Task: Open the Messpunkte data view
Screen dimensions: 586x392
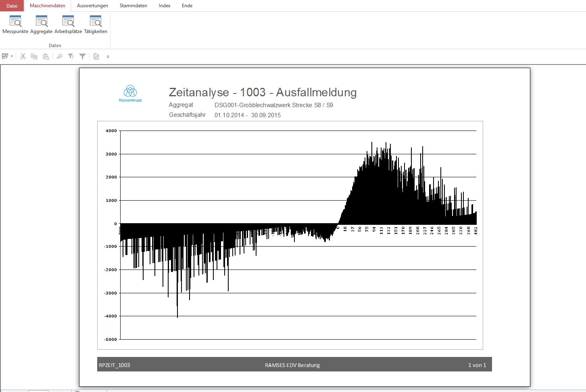Action: tap(15, 25)
